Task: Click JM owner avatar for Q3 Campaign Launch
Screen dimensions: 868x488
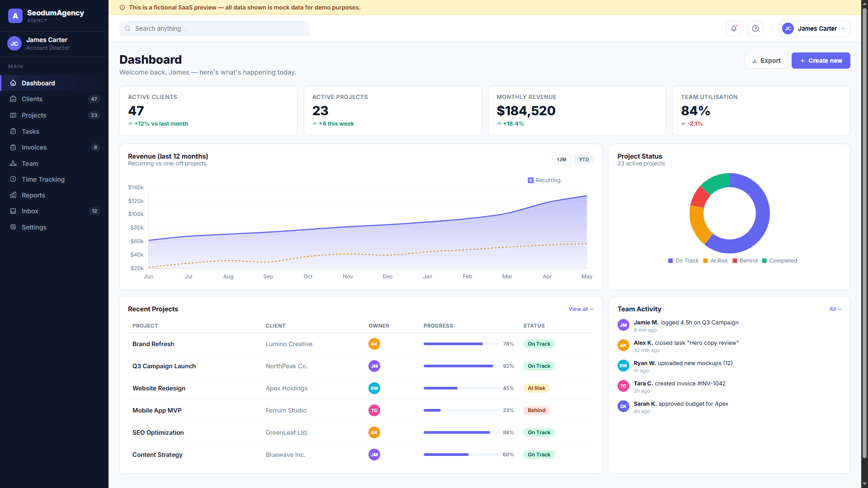Action: tap(374, 366)
